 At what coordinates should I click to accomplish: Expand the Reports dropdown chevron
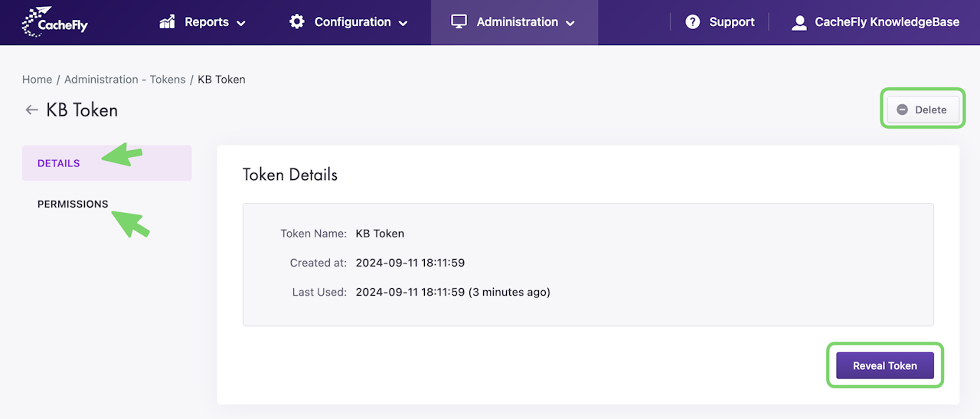[241, 23]
